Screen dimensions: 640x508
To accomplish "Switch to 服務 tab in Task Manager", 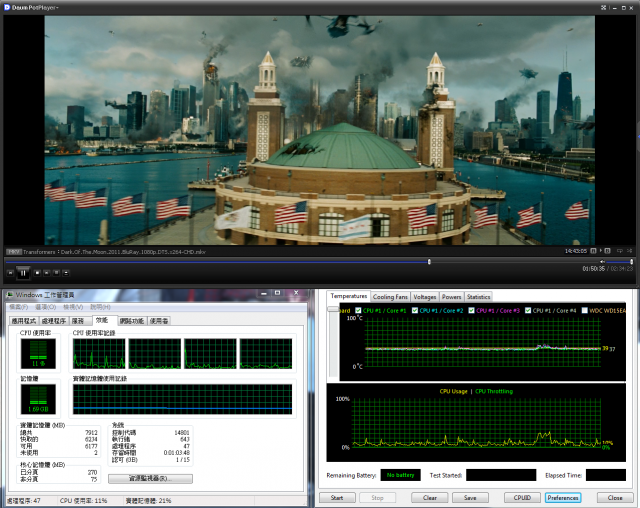I will tap(78, 321).
